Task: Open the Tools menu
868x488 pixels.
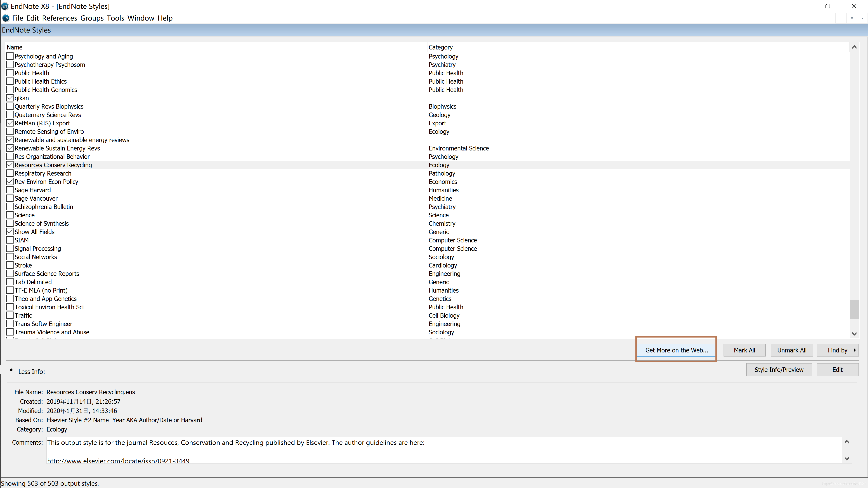Action: click(115, 18)
